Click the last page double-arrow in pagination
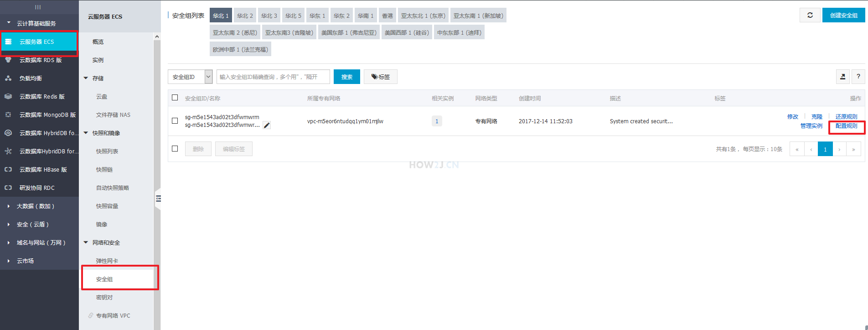868x330 pixels. [853, 149]
